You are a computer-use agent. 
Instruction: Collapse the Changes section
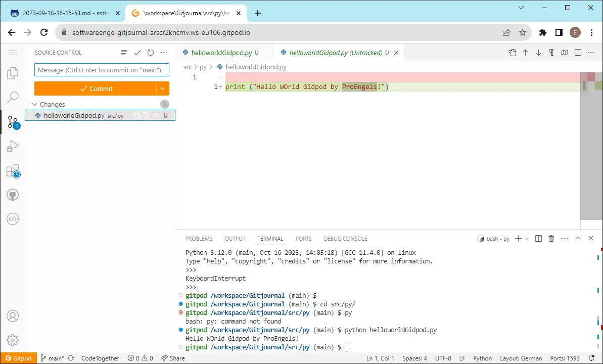[x=34, y=104]
